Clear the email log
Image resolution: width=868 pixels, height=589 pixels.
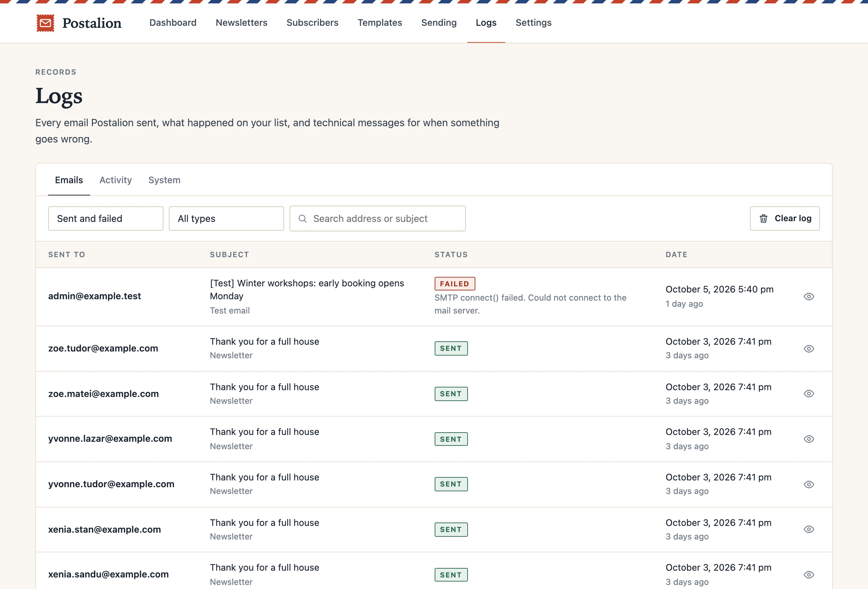(x=785, y=218)
